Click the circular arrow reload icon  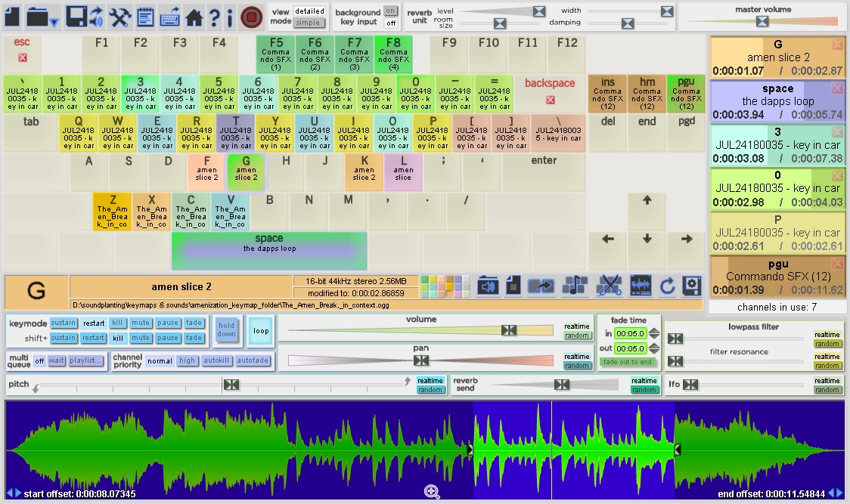pos(667,286)
